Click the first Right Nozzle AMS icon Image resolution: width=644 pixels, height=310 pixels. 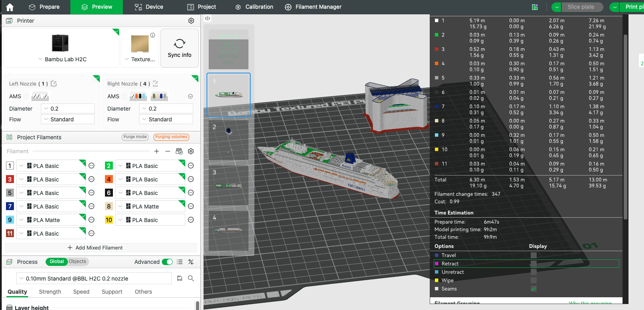138,96
